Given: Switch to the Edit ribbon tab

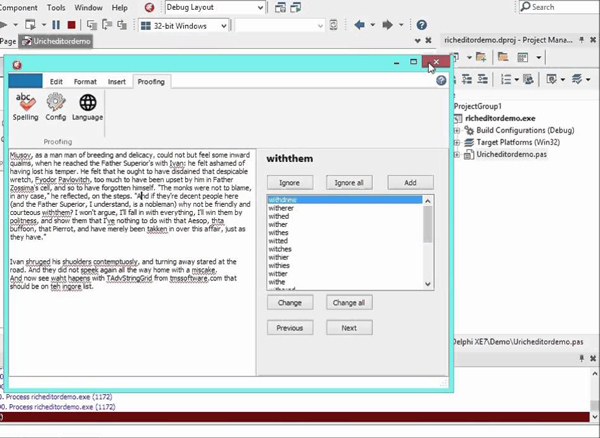Looking at the screenshot, I should pos(56,81).
